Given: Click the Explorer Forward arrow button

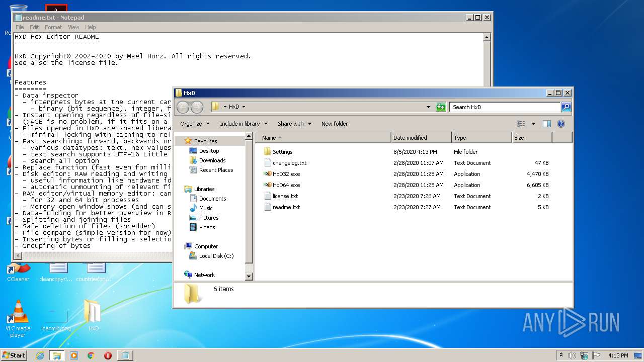Looking at the screenshot, I should (x=197, y=107).
